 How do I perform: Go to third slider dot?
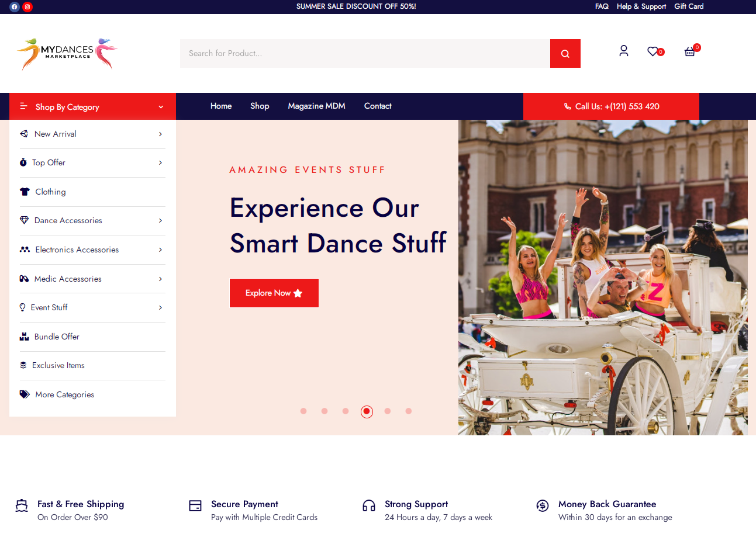(346, 411)
